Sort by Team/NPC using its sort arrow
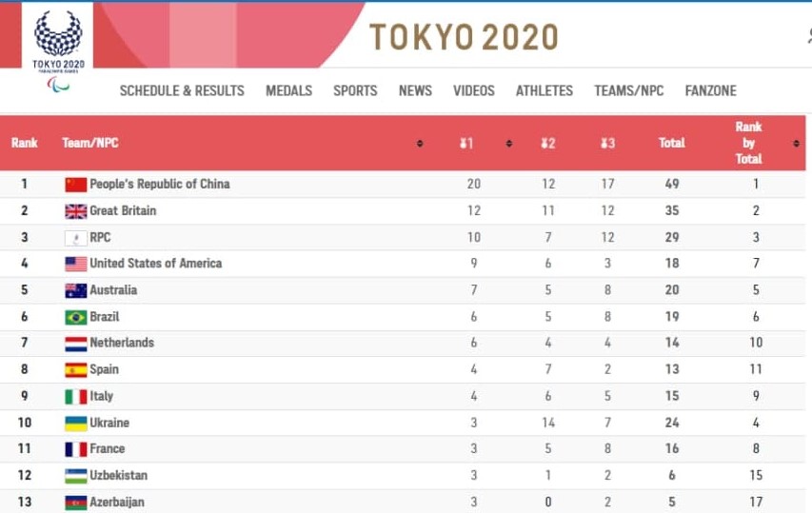812x513 pixels. 420,144
